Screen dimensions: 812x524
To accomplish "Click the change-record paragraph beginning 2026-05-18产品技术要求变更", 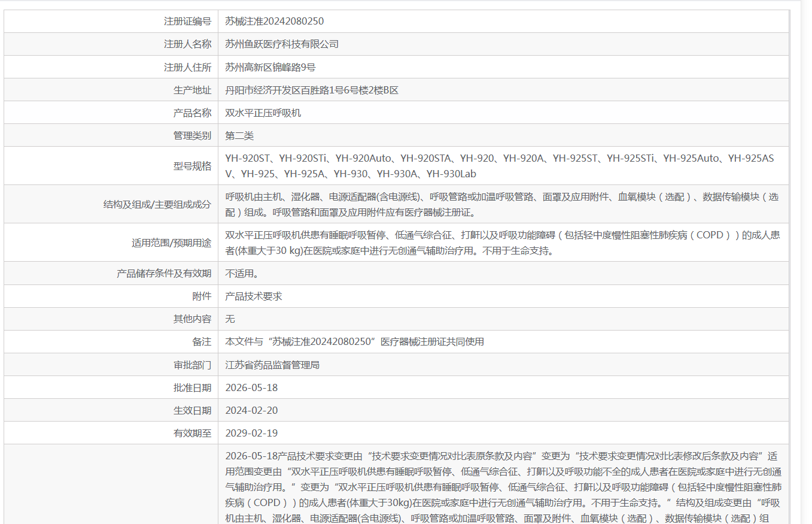I will coord(503,487).
